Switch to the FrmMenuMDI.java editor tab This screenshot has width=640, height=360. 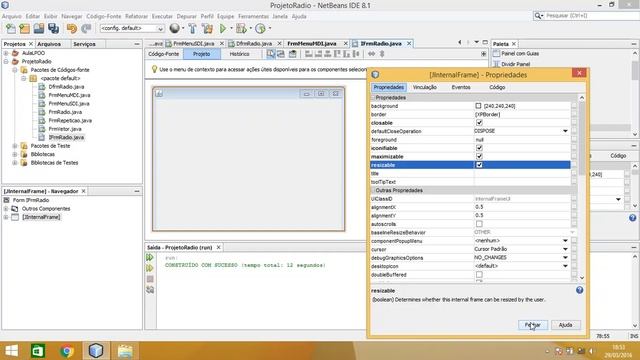pyautogui.click(x=312, y=43)
